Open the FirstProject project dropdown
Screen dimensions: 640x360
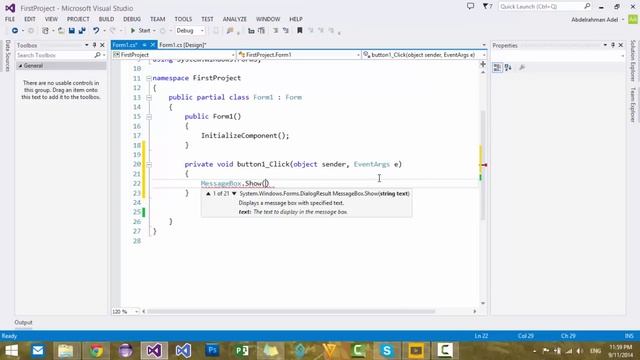coord(174,55)
